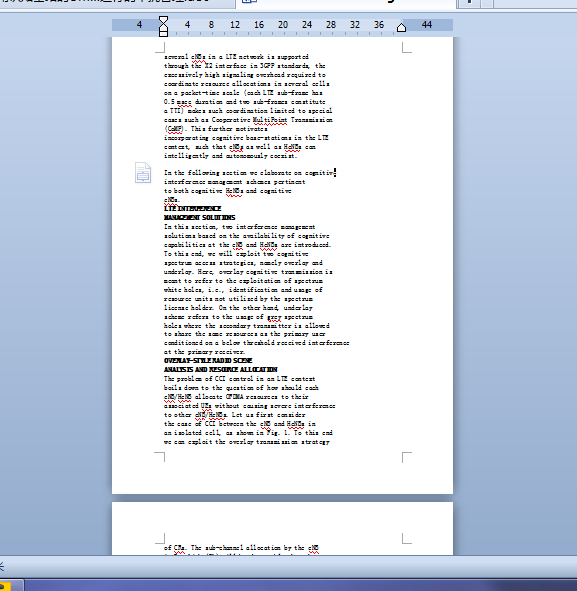Click the underlined abbreviation '(CoMP)'
This screenshot has height=591, width=577.
tap(174, 129)
